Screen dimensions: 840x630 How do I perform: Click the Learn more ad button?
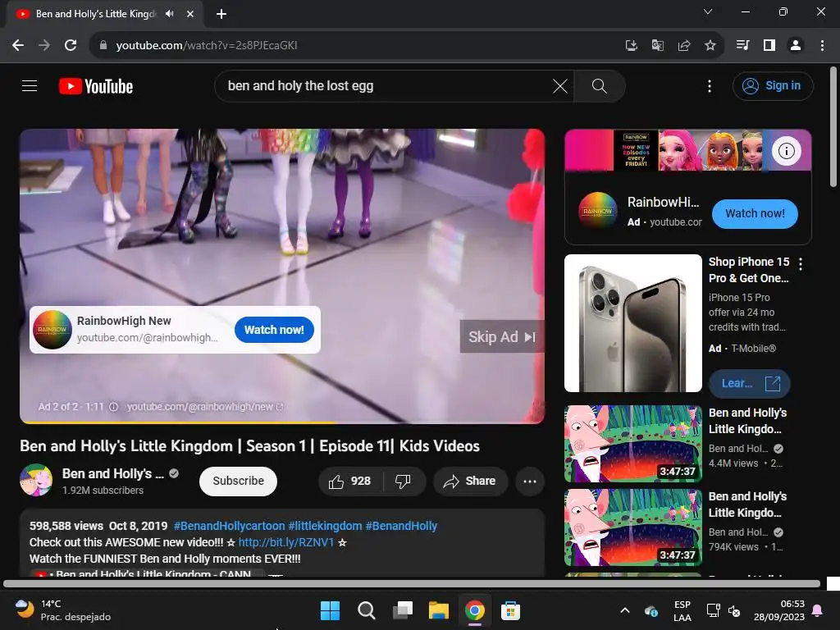point(749,384)
